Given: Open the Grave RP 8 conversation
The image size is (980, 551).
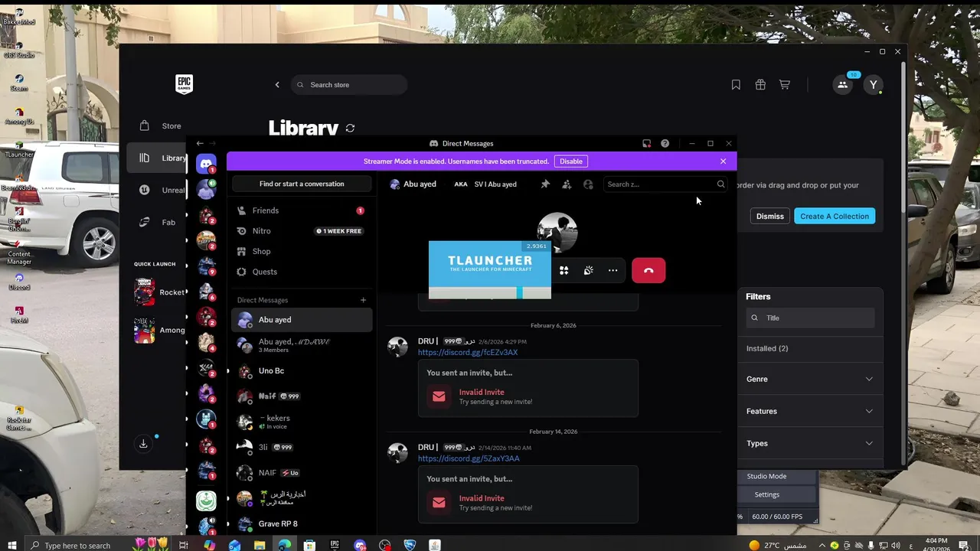Looking at the screenshot, I should click(302, 524).
